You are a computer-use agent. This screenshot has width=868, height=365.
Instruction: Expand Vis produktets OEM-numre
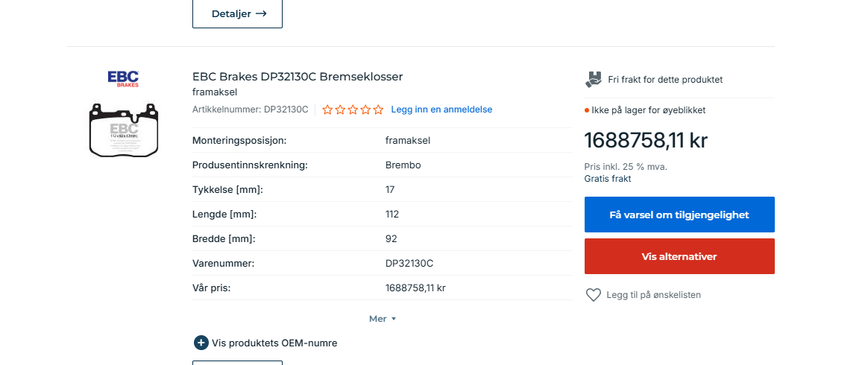click(x=274, y=343)
